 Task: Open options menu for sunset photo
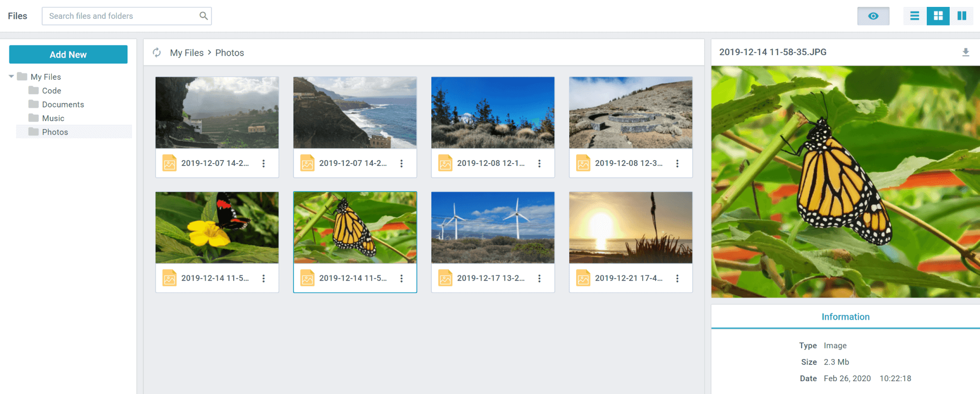pyautogui.click(x=677, y=279)
